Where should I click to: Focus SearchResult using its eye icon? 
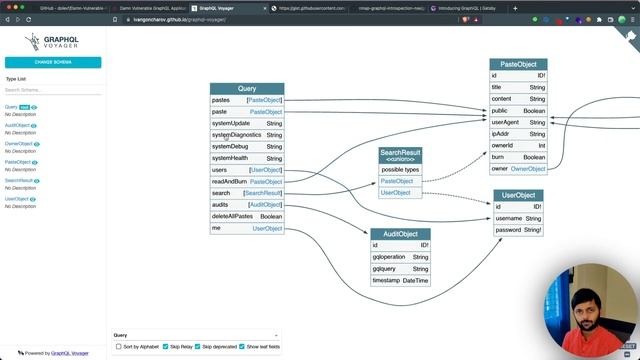pos(37,181)
